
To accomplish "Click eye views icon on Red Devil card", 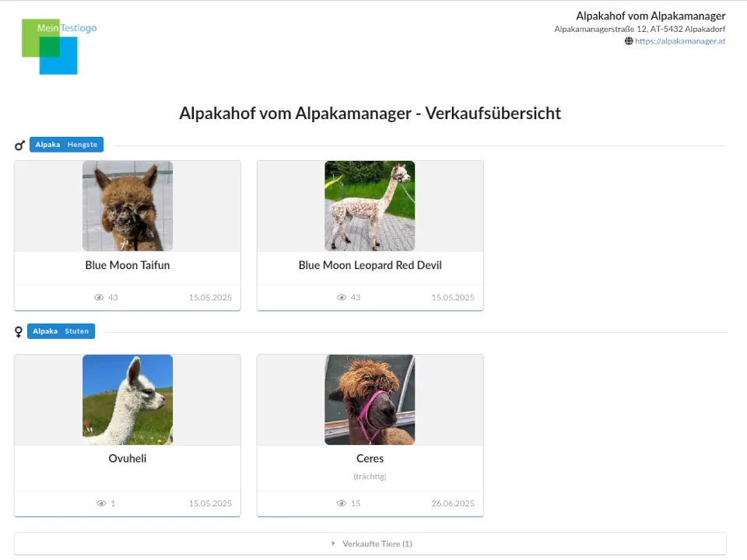I will (342, 298).
